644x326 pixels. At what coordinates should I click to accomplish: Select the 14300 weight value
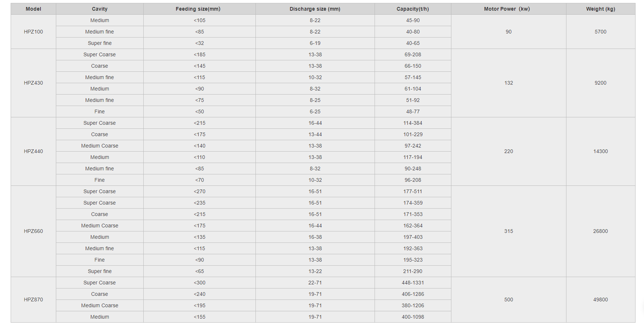(x=601, y=151)
